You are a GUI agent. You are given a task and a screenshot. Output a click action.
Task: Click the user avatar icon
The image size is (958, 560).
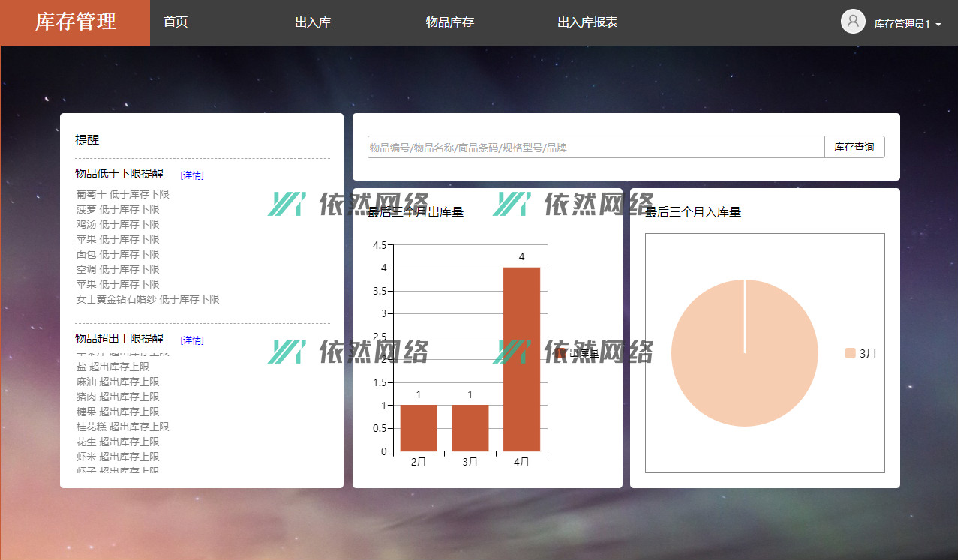[853, 22]
